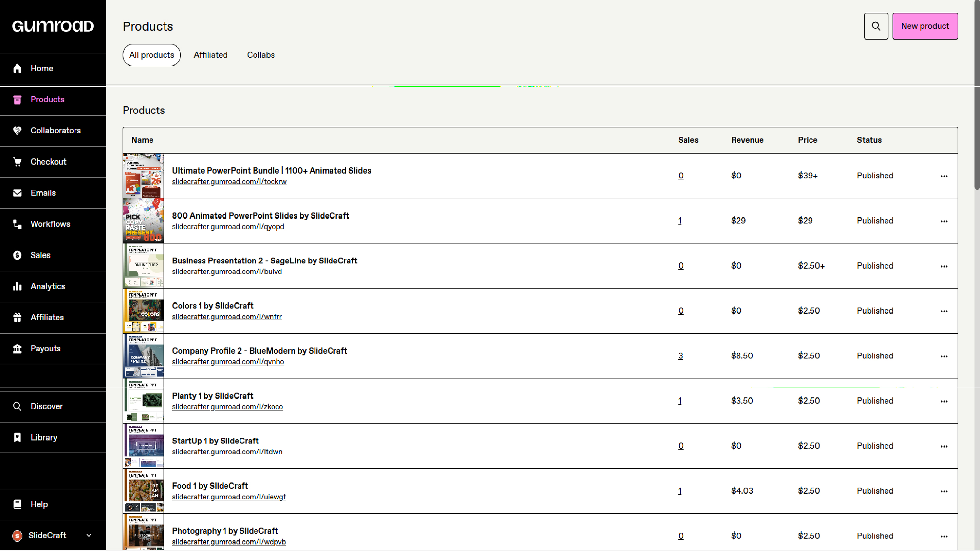Viewport: 980px width, 551px height.
Task: Open actions menu for StartUp 1
Action: coord(944,446)
